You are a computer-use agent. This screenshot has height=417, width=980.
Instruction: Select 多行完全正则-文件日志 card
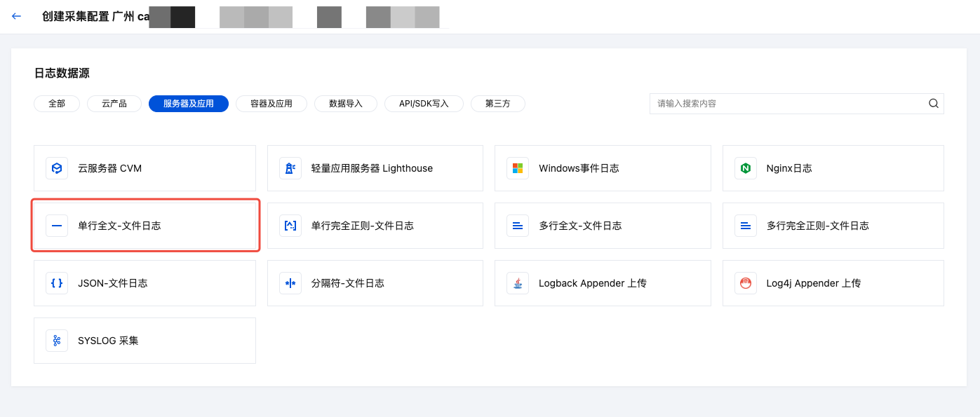pyautogui.click(x=833, y=226)
